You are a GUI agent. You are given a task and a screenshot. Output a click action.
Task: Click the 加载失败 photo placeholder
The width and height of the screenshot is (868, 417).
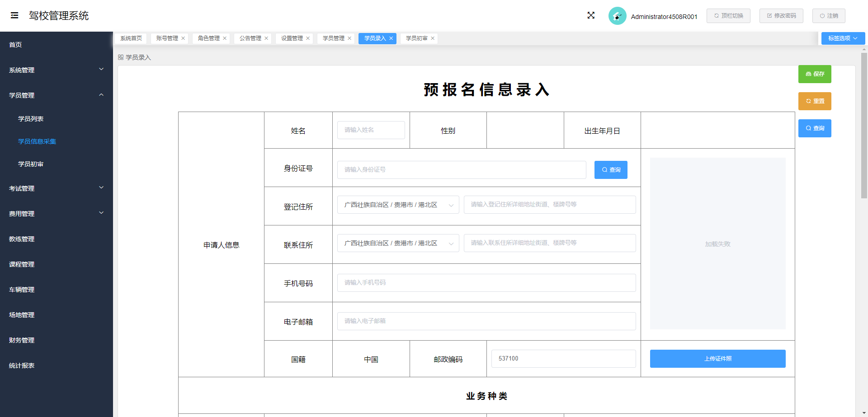[x=717, y=244]
